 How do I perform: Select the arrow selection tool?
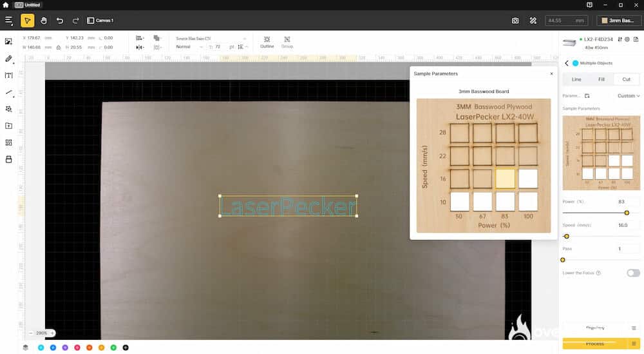(x=27, y=20)
